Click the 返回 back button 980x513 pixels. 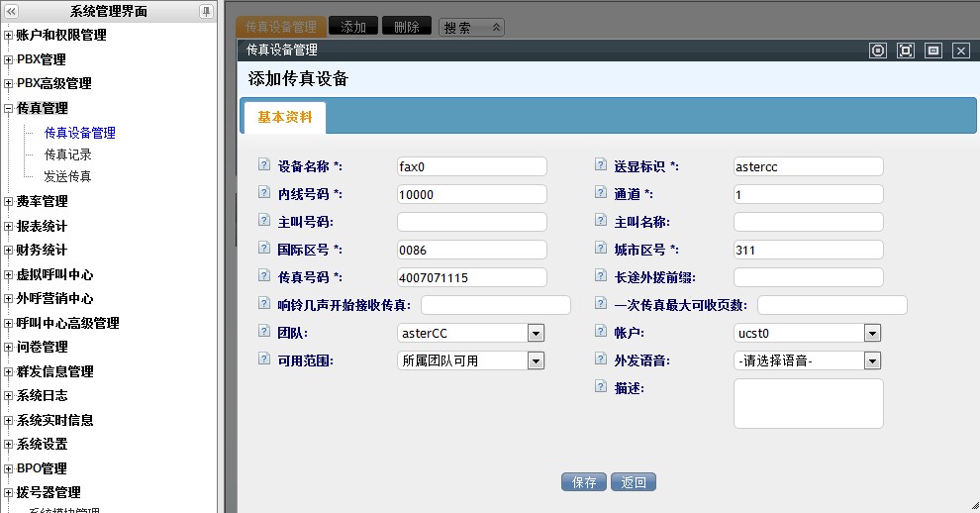[634, 482]
